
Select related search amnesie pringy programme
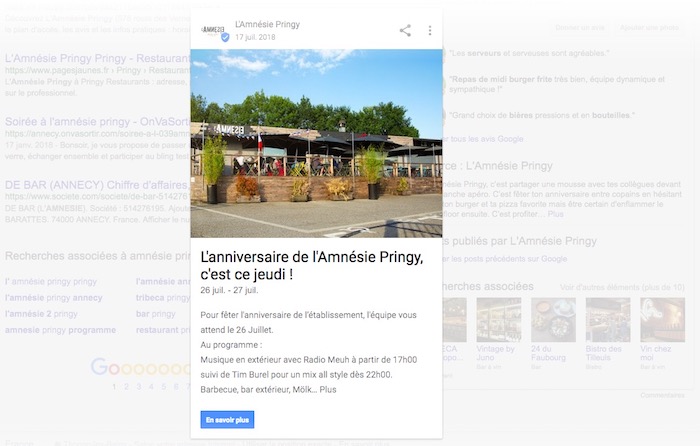[60, 330]
